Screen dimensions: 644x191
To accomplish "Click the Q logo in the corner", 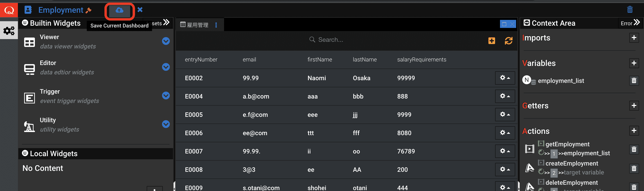I will 9,10.
